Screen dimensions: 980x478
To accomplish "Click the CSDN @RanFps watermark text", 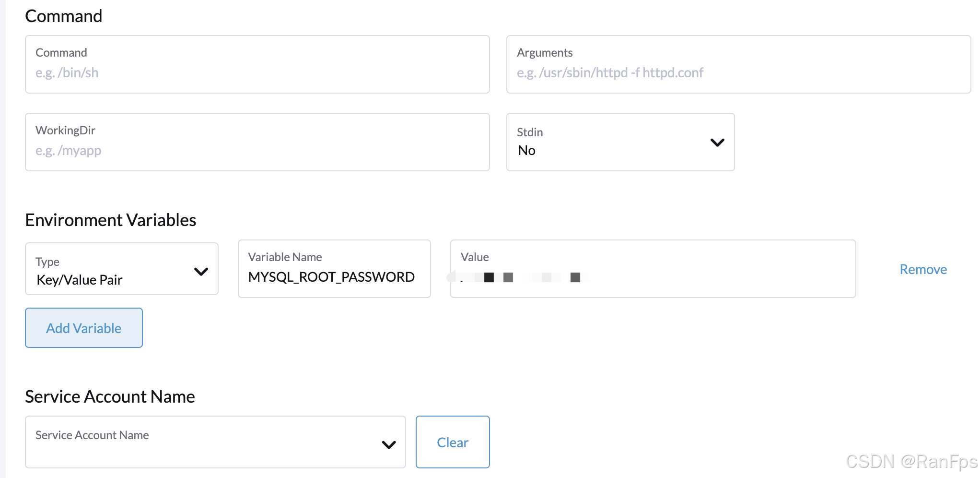I will [x=911, y=462].
